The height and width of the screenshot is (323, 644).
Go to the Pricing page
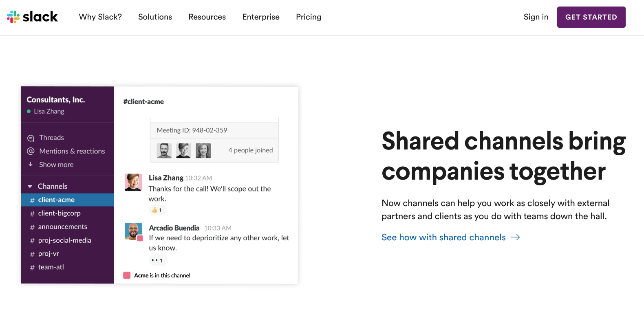click(309, 17)
